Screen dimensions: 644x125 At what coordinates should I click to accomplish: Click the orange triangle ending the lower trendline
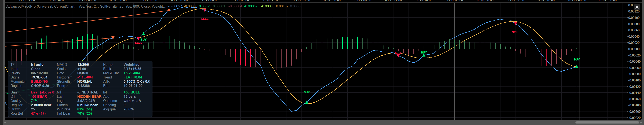[x=113, y=38]
